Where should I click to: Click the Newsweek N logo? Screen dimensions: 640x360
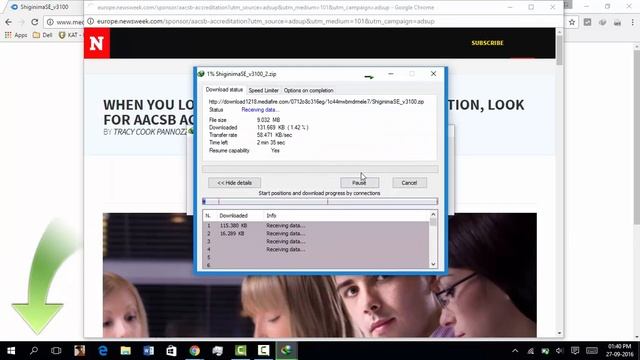click(97, 43)
